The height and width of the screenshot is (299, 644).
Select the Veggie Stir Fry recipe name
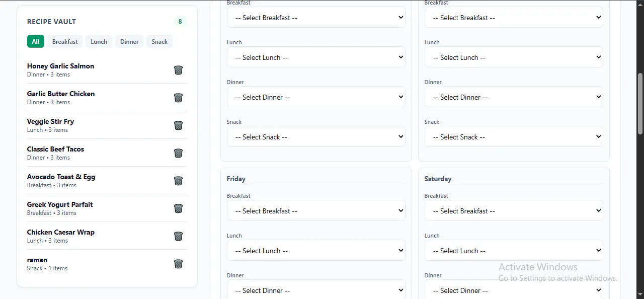[50, 121]
